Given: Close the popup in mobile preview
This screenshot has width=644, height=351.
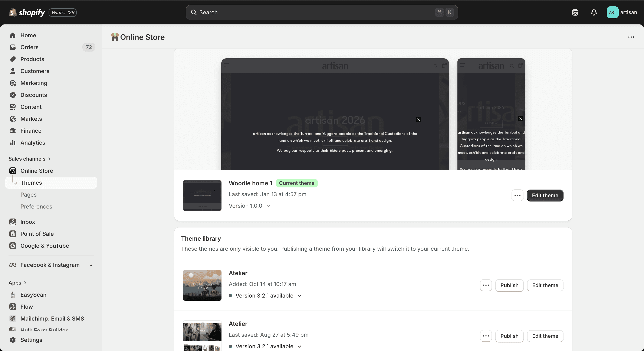Looking at the screenshot, I should 520,119.
